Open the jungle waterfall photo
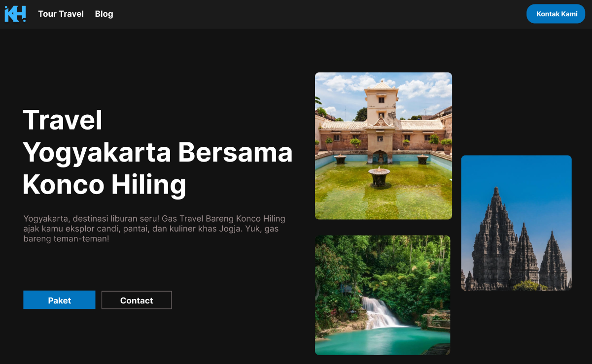The image size is (592, 364). tap(383, 295)
